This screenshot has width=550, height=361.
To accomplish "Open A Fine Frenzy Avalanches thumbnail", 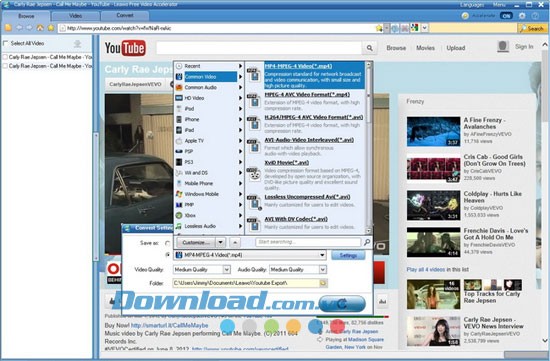I will [434, 131].
